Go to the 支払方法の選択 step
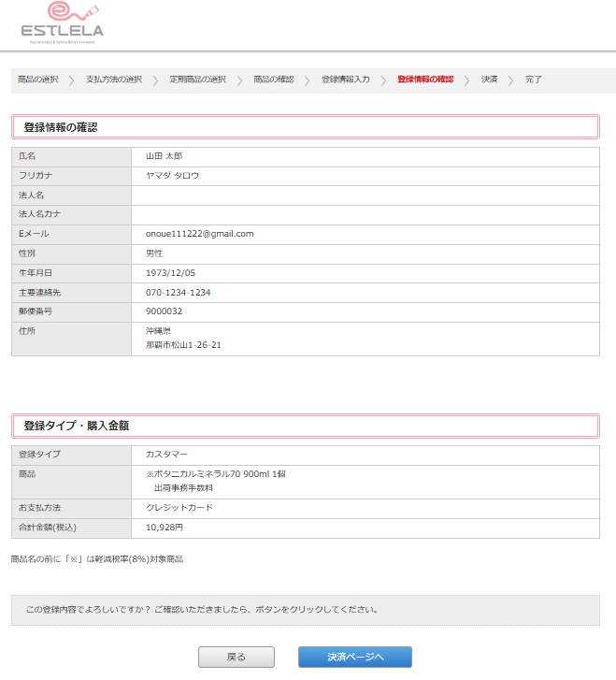 click(114, 80)
